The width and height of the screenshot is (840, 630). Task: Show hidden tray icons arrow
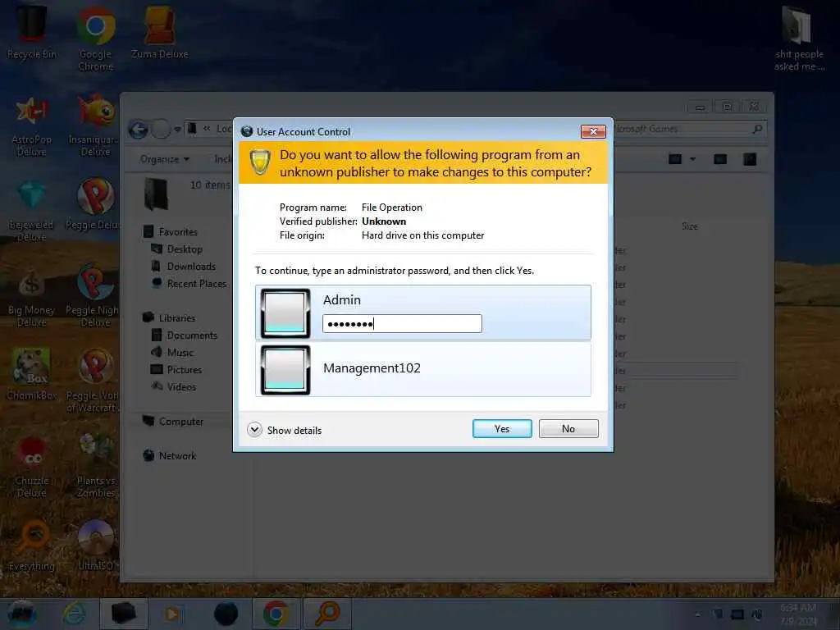(697, 614)
